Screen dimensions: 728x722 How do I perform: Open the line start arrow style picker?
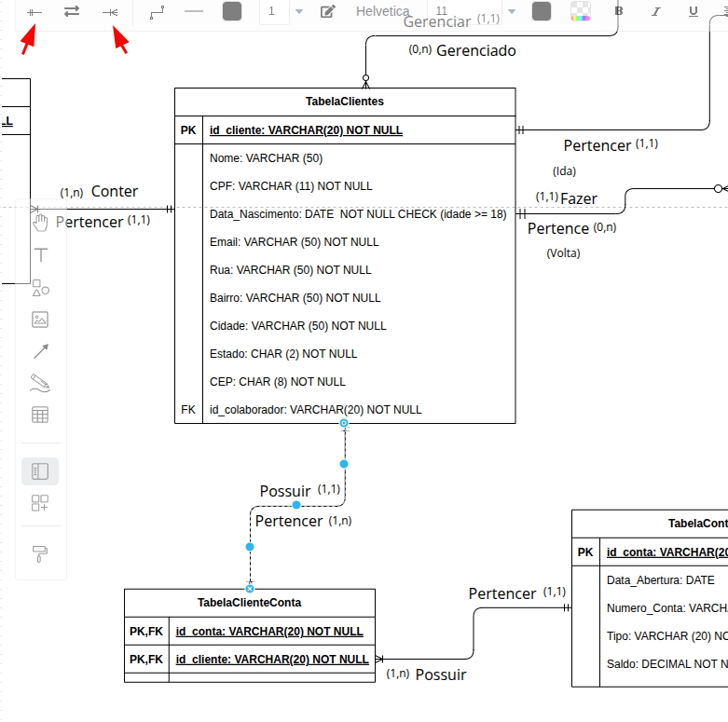pos(34,12)
